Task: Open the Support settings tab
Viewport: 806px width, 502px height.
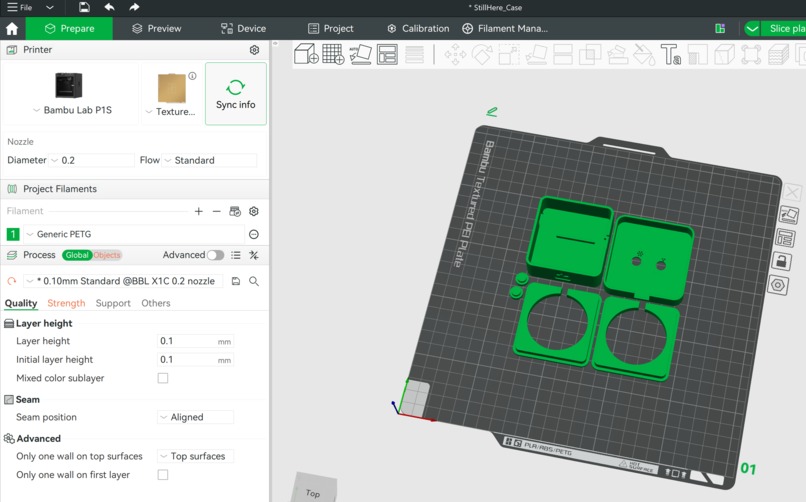Action: pos(113,303)
